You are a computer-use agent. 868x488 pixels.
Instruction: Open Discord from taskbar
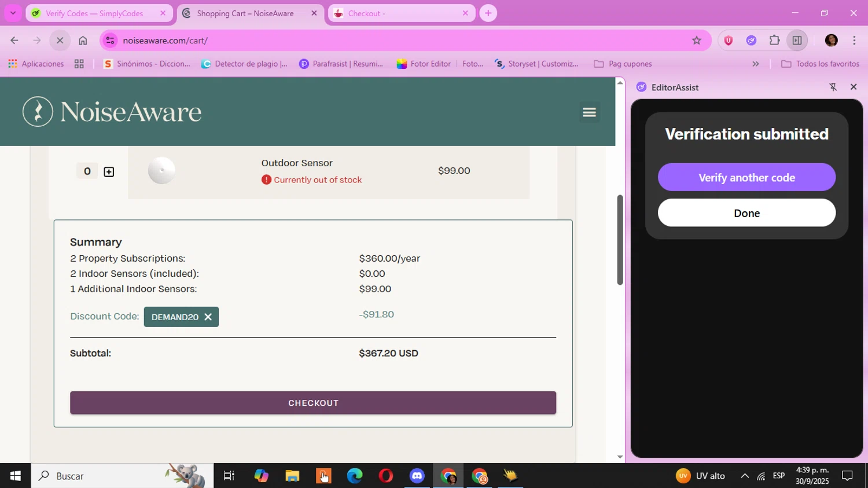coord(417,476)
